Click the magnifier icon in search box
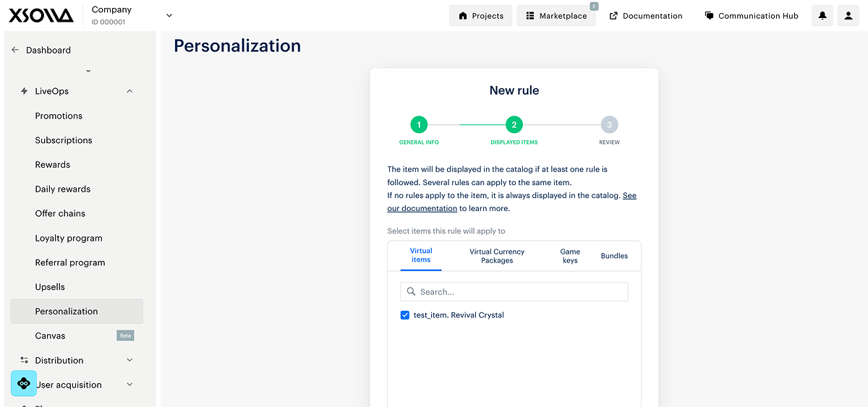Viewport: 868px width, 407px height. (x=411, y=292)
